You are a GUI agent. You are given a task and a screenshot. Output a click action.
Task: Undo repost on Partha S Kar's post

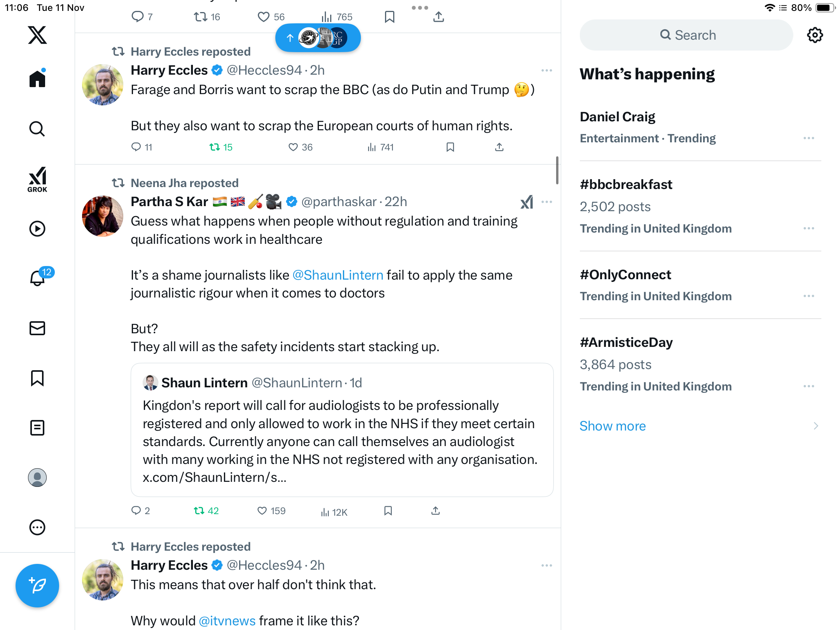(199, 511)
